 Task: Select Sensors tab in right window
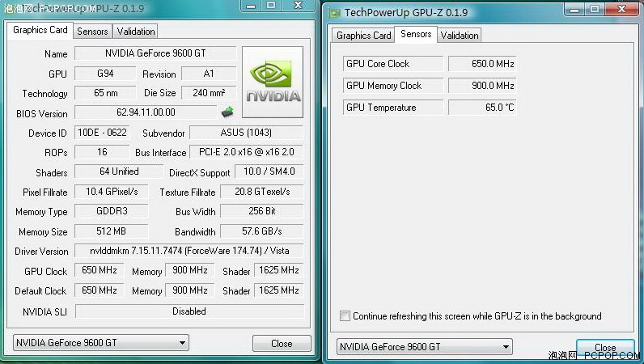coord(416,34)
